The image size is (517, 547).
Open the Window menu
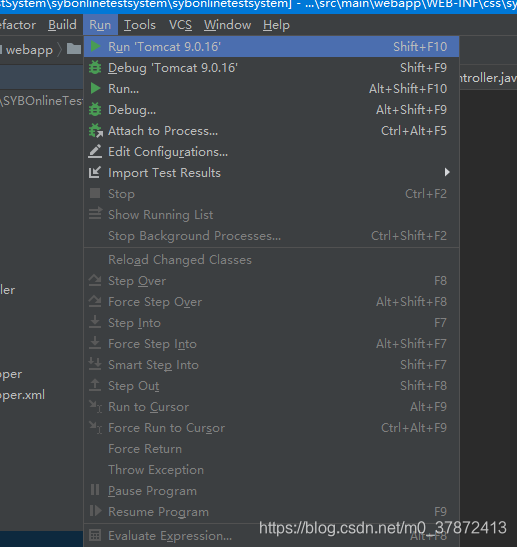point(227,25)
